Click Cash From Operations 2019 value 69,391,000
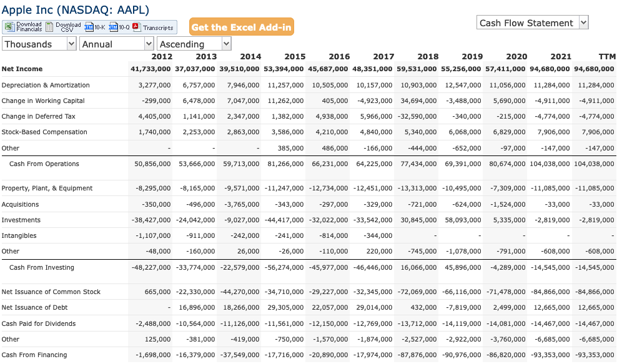The height and width of the screenshot is (364, 627). 463,164
